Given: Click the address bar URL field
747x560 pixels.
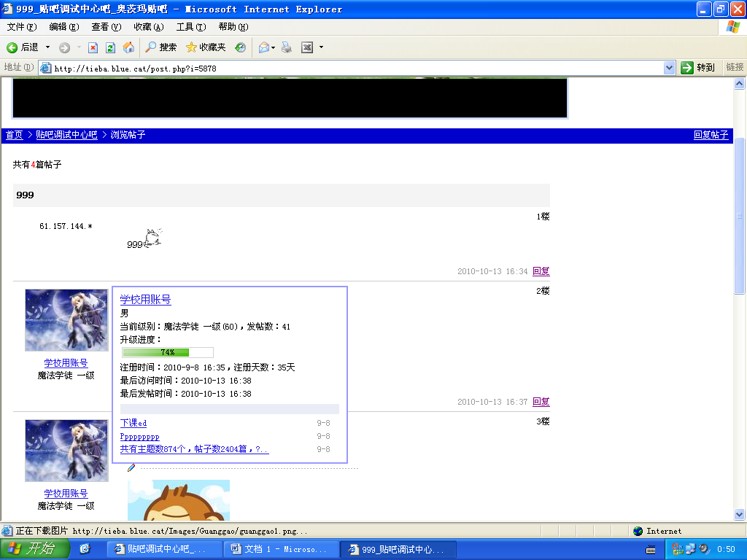Looking at the screenshot, I should 357,68.
